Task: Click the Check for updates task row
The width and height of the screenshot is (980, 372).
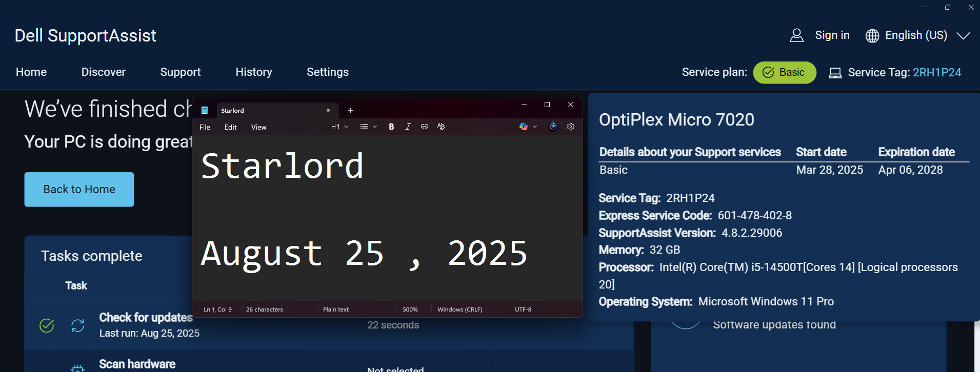Action: point(329,325)
